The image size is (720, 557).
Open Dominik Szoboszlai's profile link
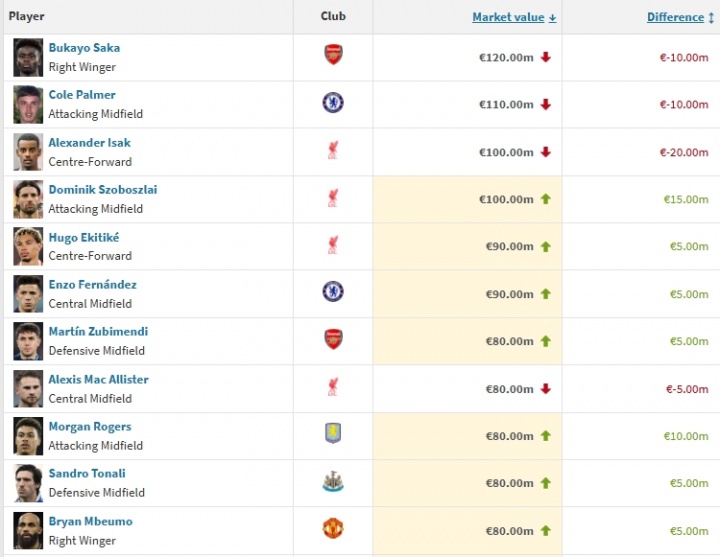102,190
